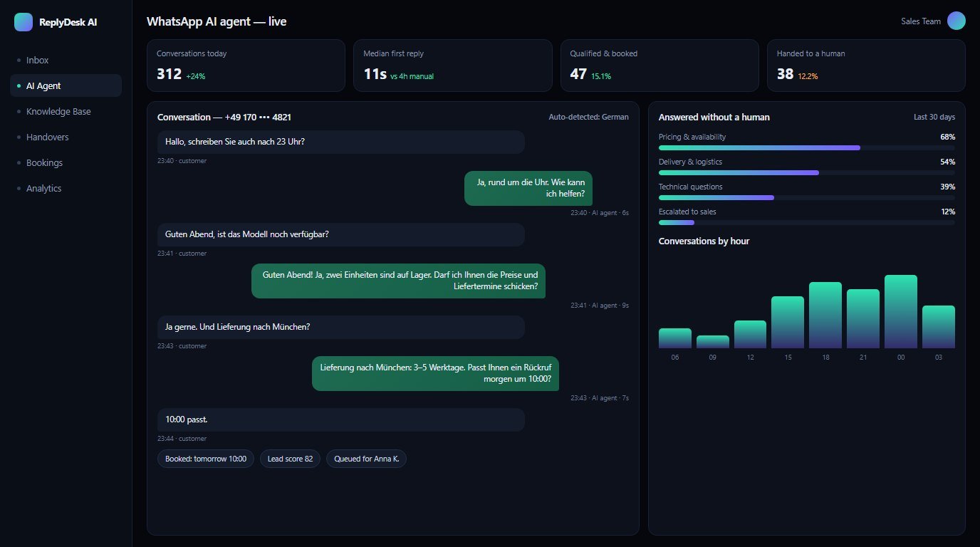Click the Sales Team label

pos(921,21)
